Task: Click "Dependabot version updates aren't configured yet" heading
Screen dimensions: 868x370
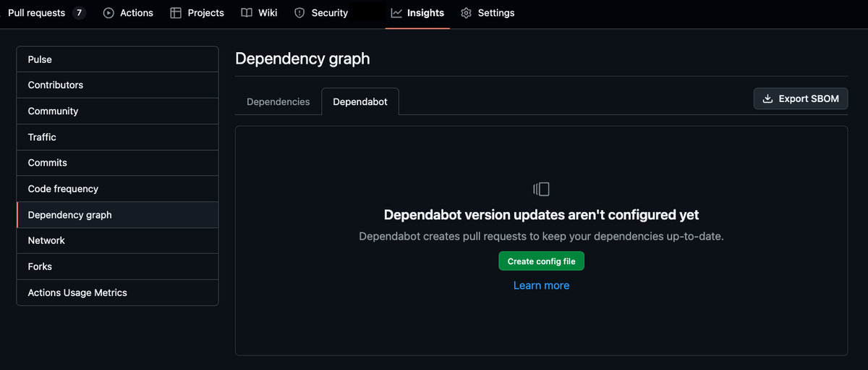Action: pyautogui.click(x=541, y=215)
